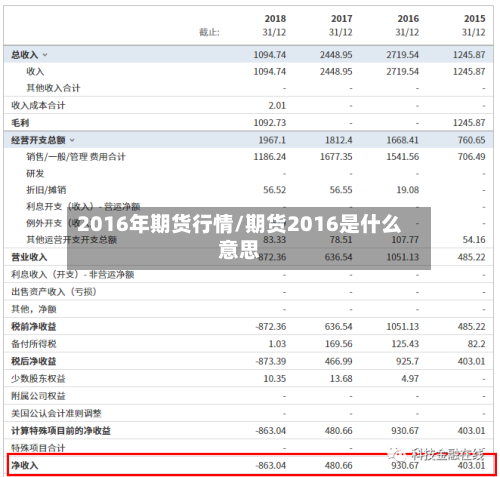Click the 计算特殊项目前的净收益 row label
Viewport: 500px width, 477px height.
[61, 431]
